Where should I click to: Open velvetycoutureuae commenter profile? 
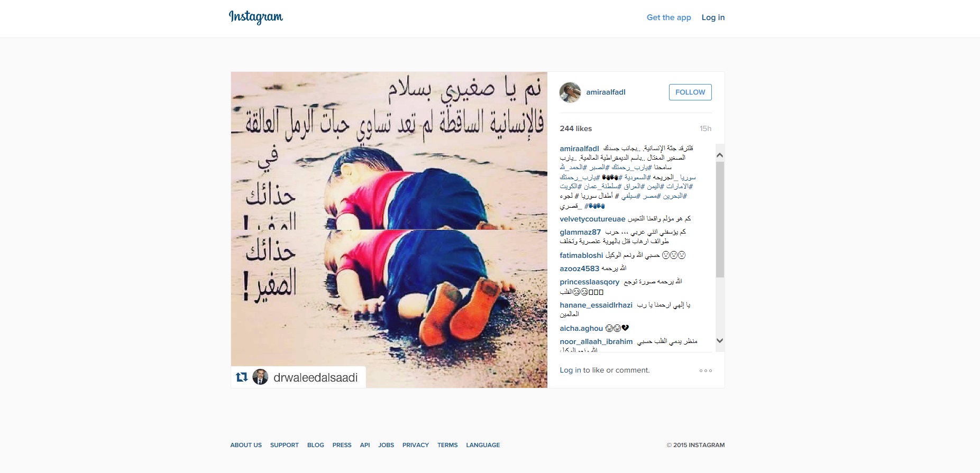592,219
